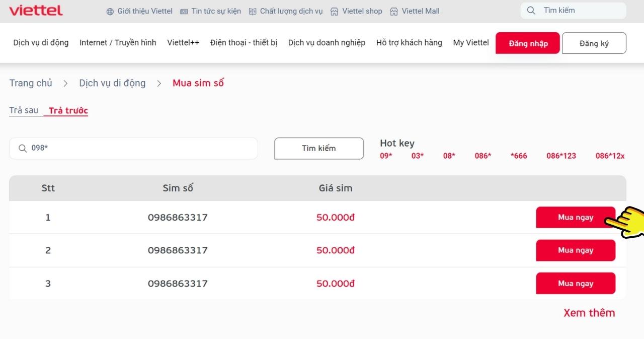
Task: Click the Stt column header
Action: 48,188
